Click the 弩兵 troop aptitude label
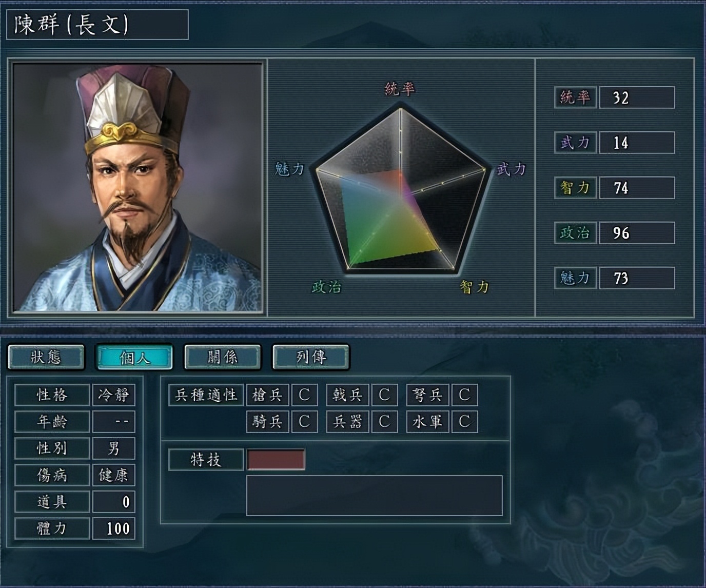Screen dimensions: 706x588 pyautogui.click(x=427, y=395)
